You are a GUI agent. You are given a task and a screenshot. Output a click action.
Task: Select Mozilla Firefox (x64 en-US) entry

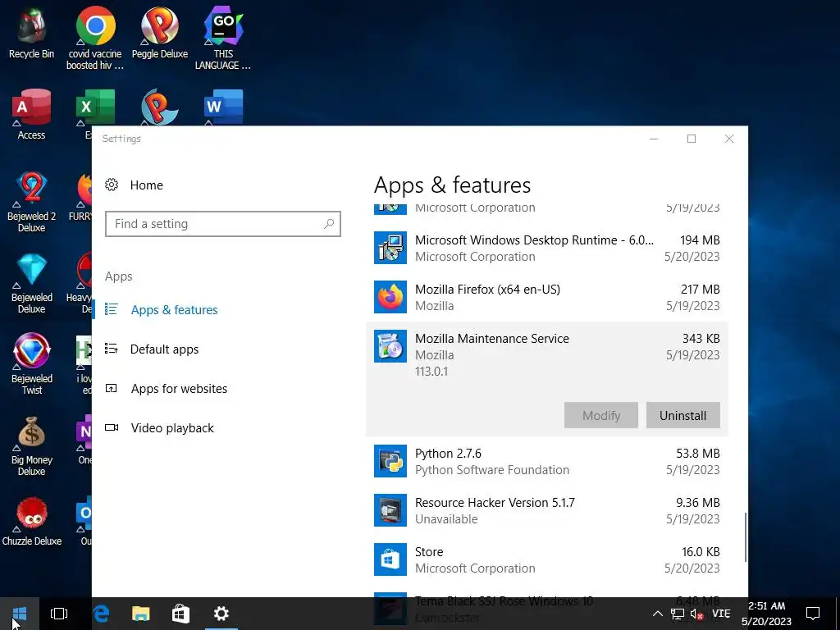tap(547, 297)
